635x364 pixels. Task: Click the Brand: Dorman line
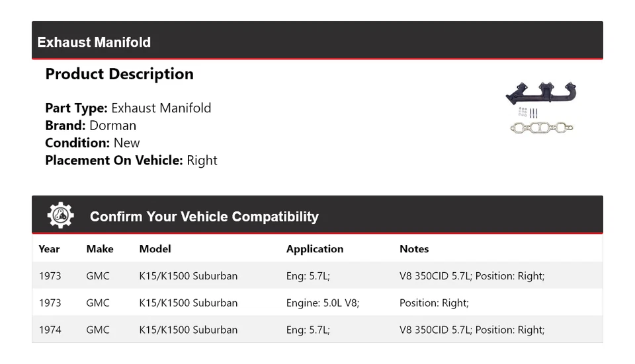pyautogui.click(x=91, y=126)
